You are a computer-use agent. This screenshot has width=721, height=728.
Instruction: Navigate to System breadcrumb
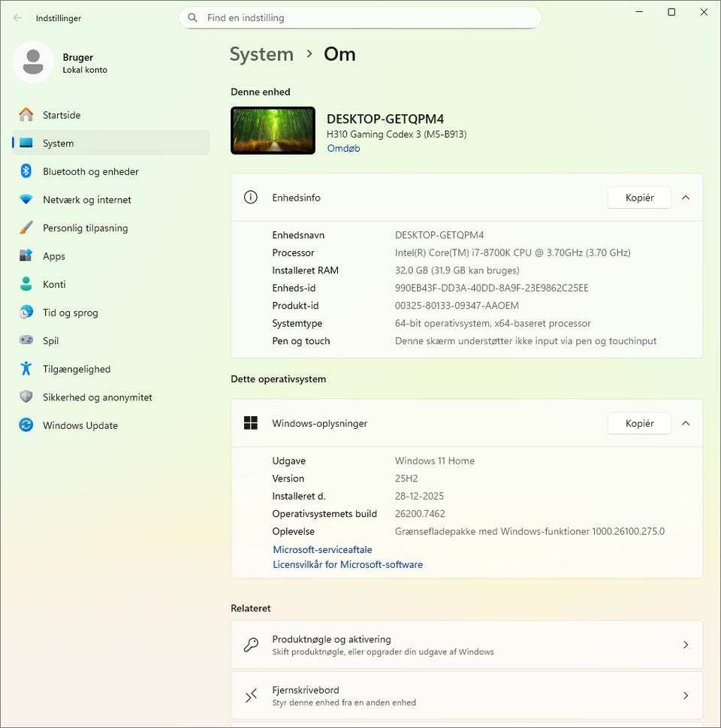261,54
